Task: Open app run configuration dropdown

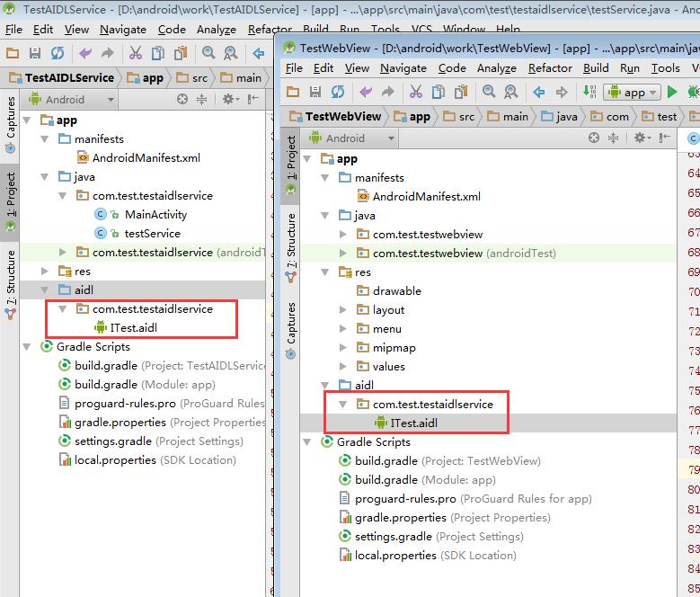Action: tap(632, 93)
